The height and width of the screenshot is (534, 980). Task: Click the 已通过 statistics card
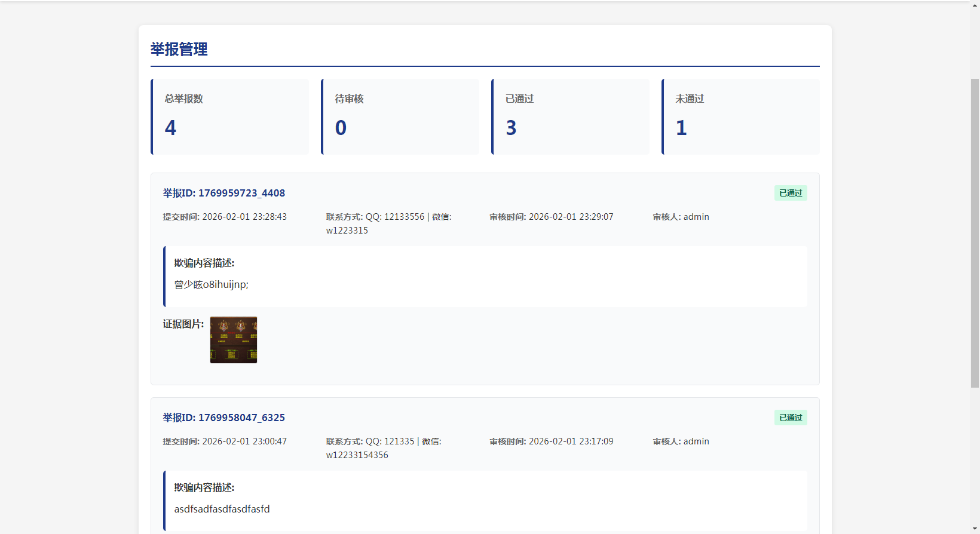coord(571,116)
